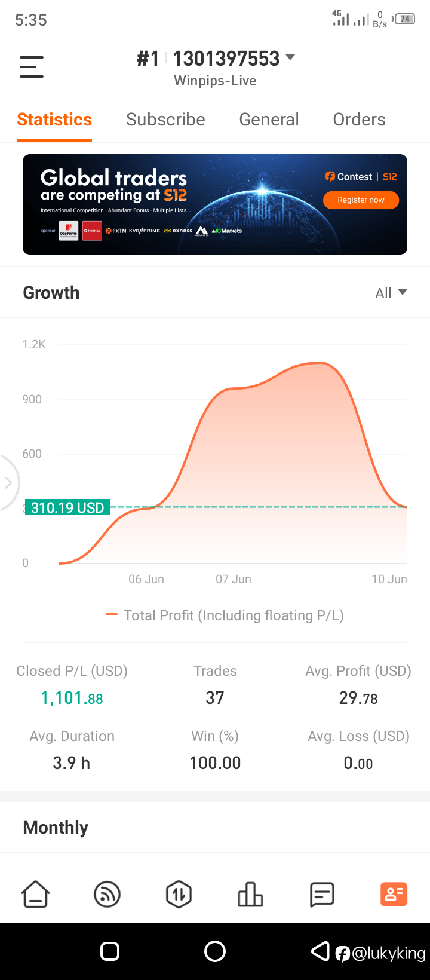Switch to the Orders tab
Screen dimensions: 430x980
pyautogui.click(x=359, y=120)
